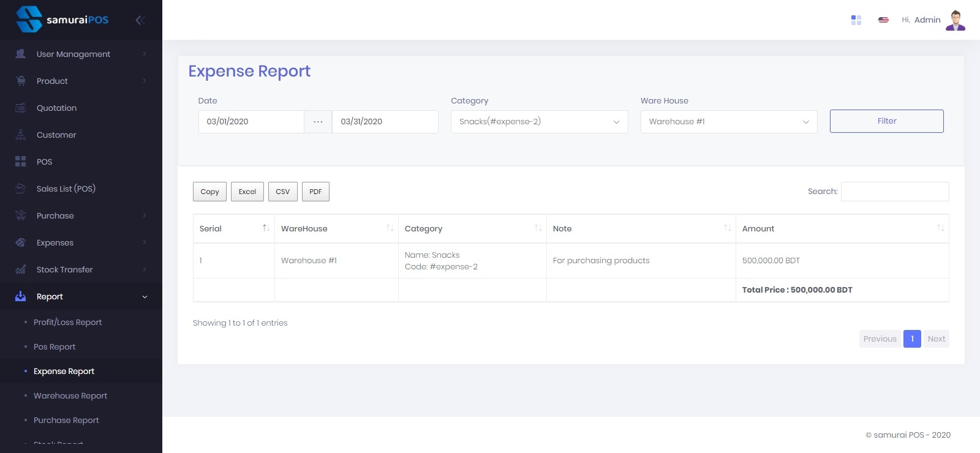Click the Search input field

(x=895, y=192)
